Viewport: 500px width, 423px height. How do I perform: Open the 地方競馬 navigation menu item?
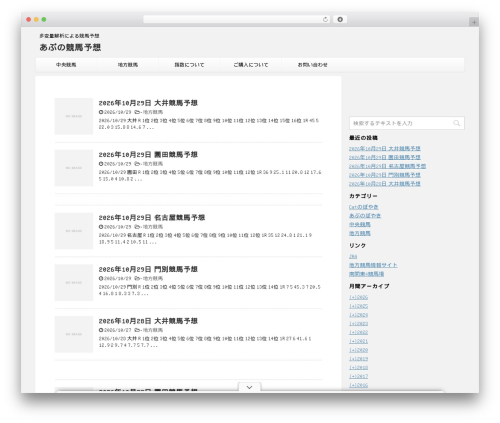128,65
